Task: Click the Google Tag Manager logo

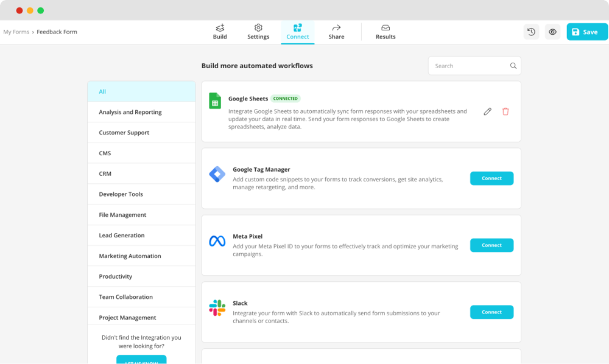Action: coord(217,175)
